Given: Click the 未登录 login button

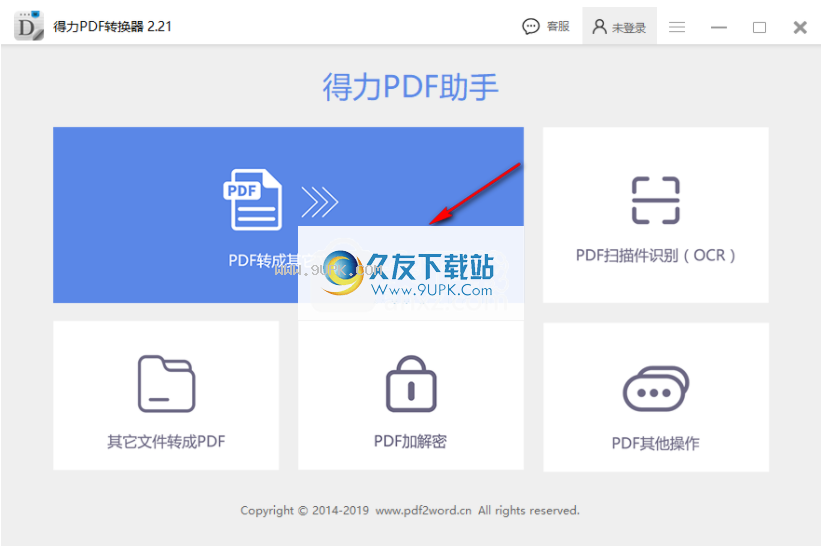Looking at the screenshot, I should coord(619,27).
